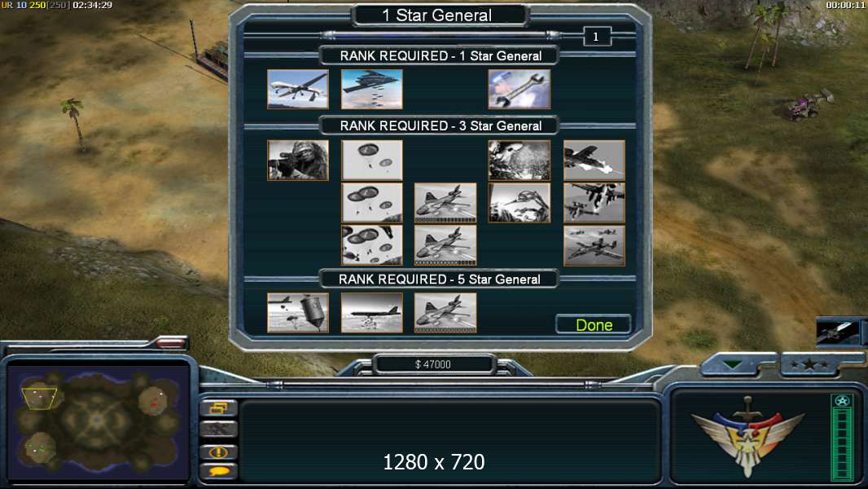The width and height of the screenshot is (868, 489).
Task: Open the chat speech bubble button
Action: [x=219, y=471]
